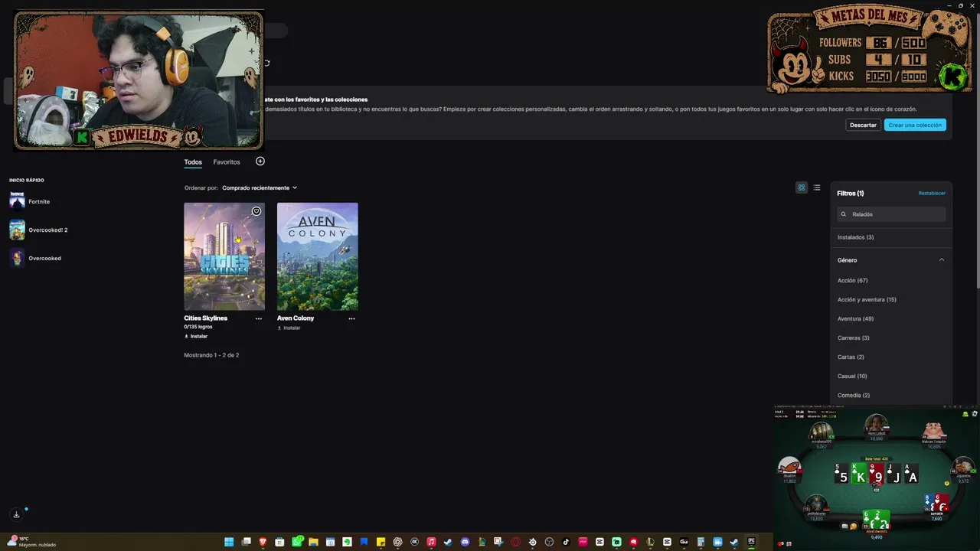This screenshot has height=551, width=980.
Task: Open Discord from the taskbar
Action: pos(465,542)
